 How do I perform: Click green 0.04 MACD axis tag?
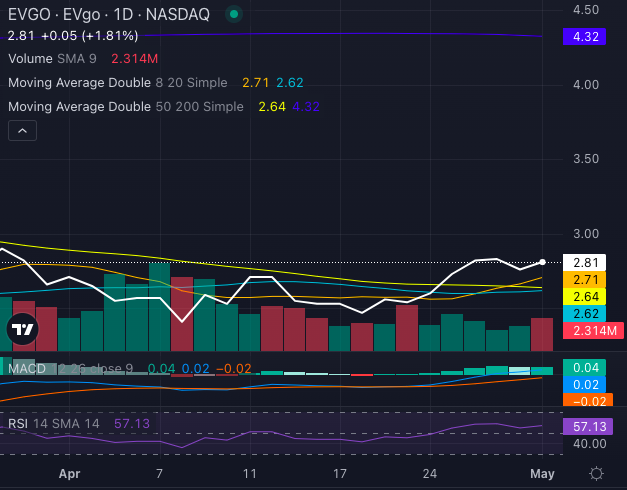[584, 368]
